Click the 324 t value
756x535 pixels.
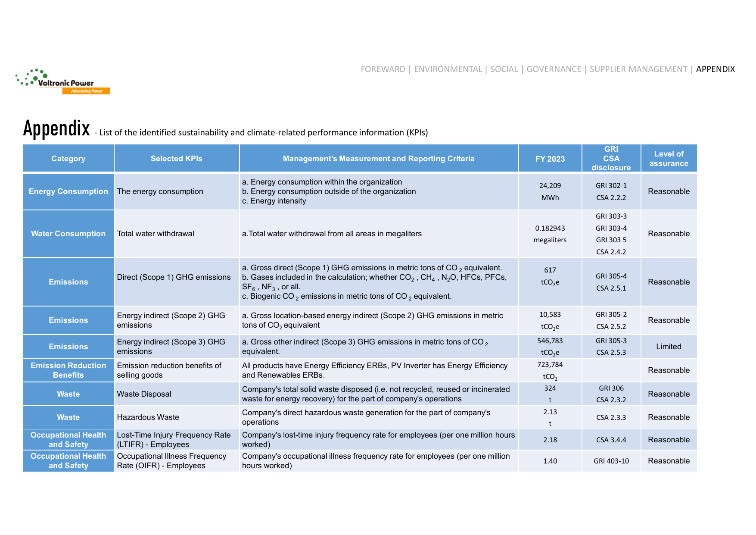tap(550, 394)
